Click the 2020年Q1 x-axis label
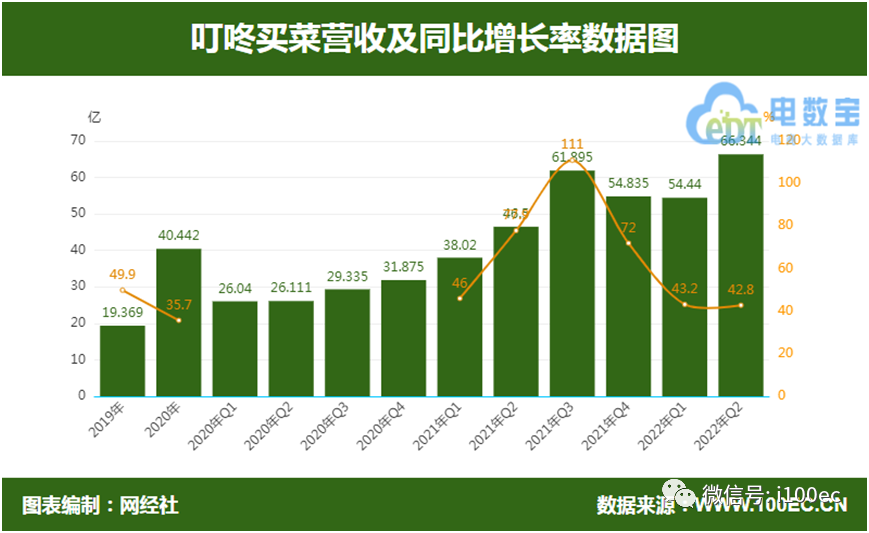Screen dimensions: 869x533 coord(213,426)
